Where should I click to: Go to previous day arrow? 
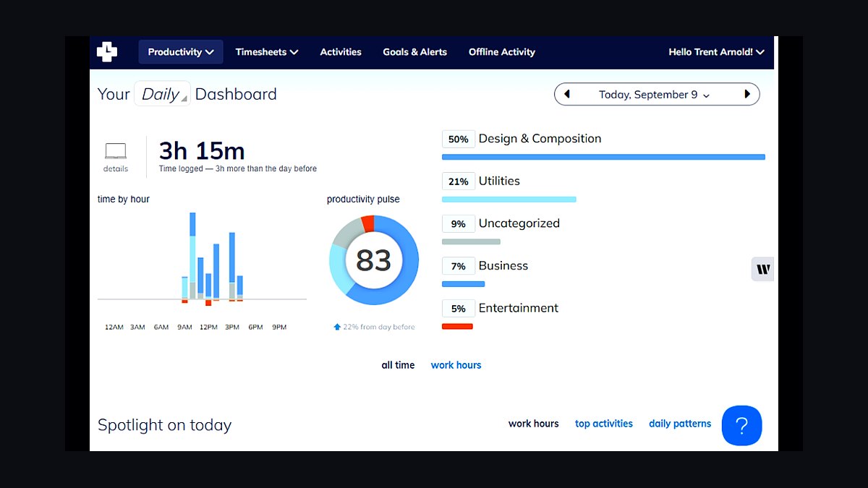[566, 94]
